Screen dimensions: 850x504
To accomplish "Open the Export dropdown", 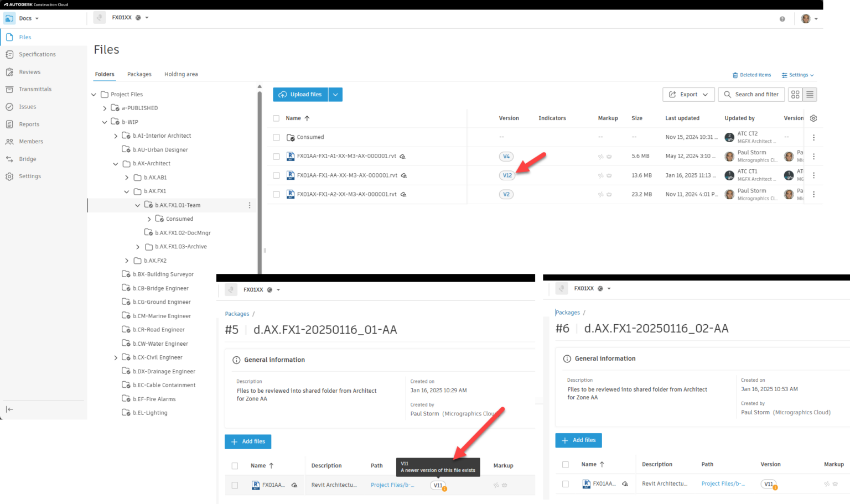I will pos(688,95).
